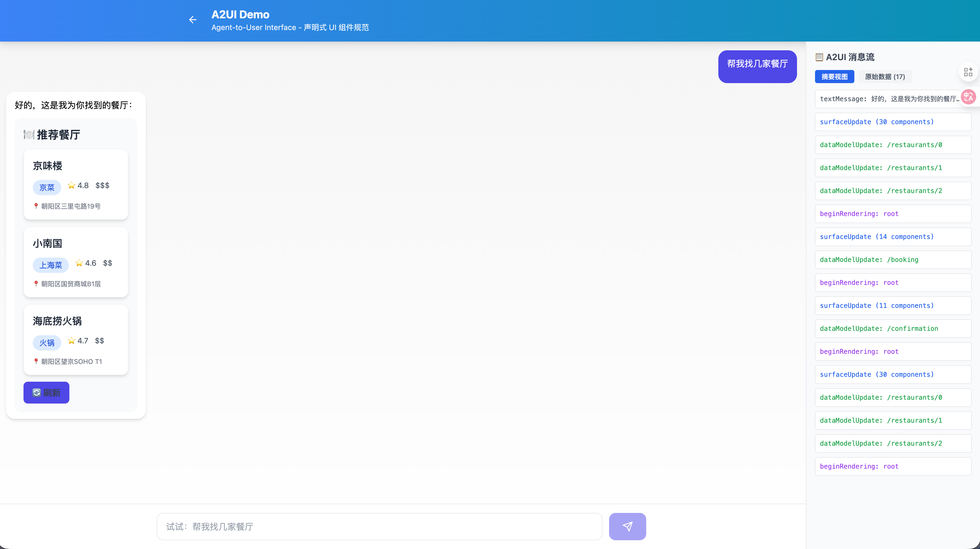The height and width of the screenshot is (549, 980).
Task: Click the back arrow in header
Action: click(193, 20)
